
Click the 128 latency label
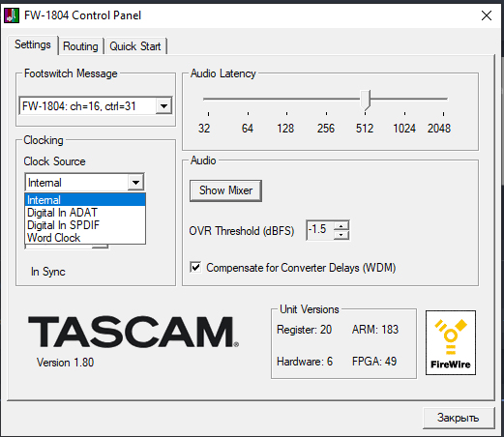(x=285, y=129)
